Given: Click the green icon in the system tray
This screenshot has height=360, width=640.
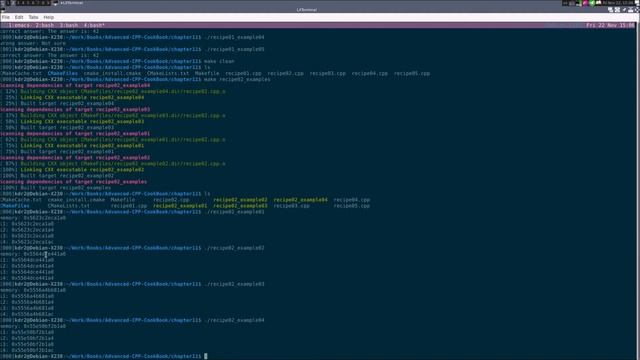Looking at the screenshot, I should point(592,3).
